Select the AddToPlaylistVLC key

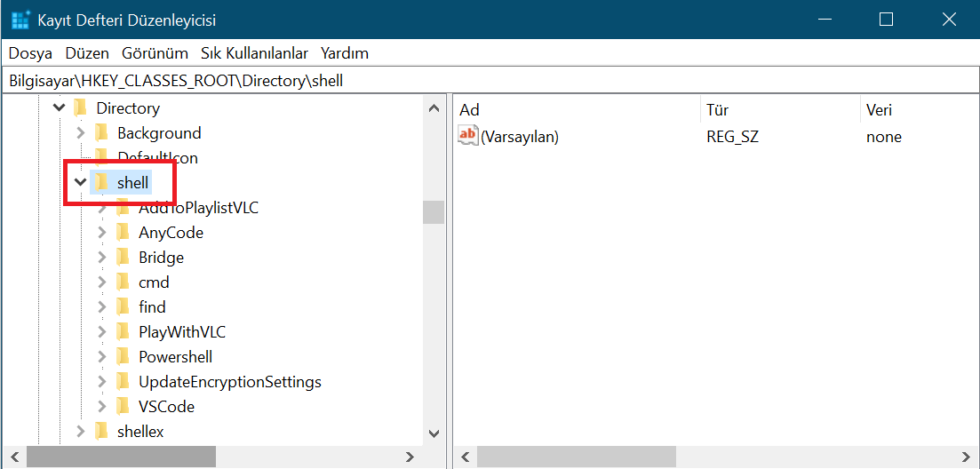click(198, 208)
